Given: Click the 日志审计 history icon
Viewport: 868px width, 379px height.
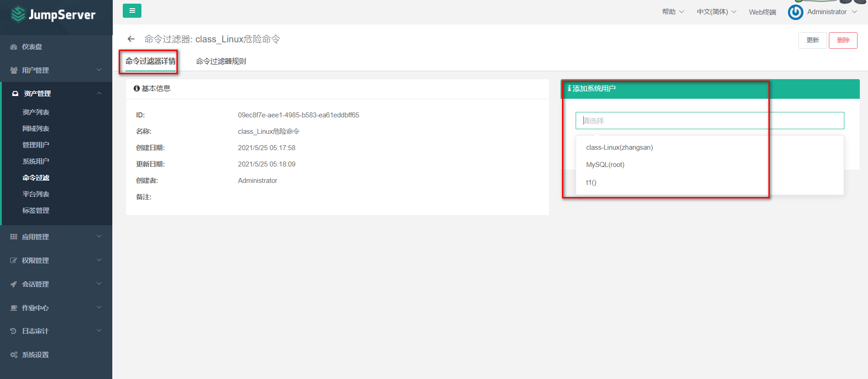Looking at the screenshot, I should 14,331.
